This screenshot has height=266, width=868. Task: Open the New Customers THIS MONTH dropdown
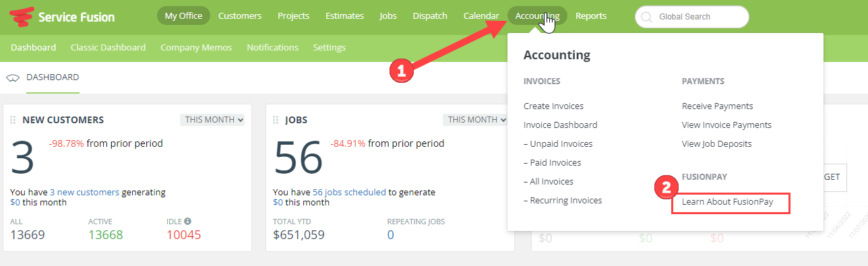click(x=212, y=120)
